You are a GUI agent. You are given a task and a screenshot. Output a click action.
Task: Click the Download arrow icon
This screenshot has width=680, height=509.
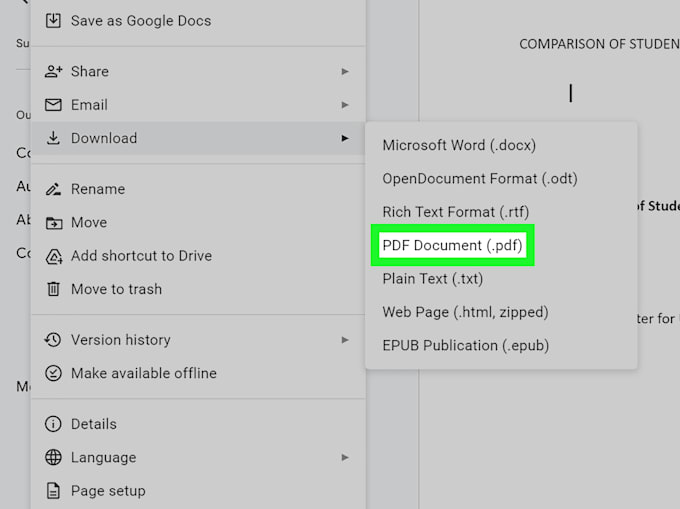[x=53, y=138]
